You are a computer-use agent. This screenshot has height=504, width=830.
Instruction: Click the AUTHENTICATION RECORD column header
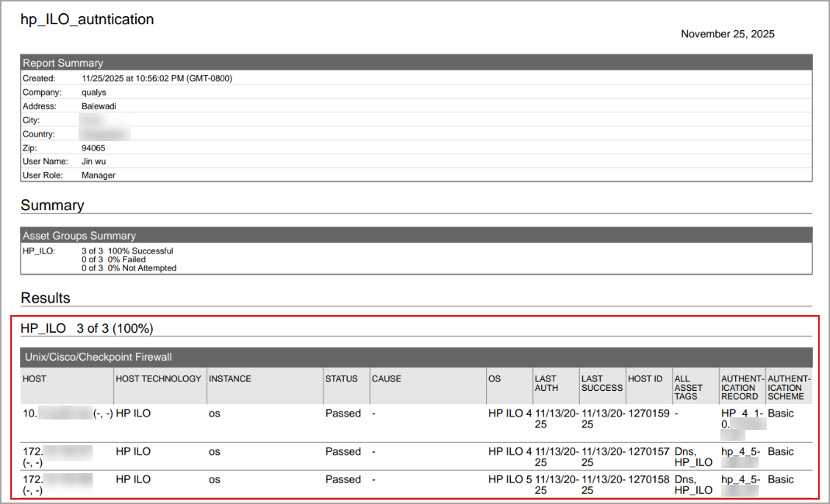(742, 387)
